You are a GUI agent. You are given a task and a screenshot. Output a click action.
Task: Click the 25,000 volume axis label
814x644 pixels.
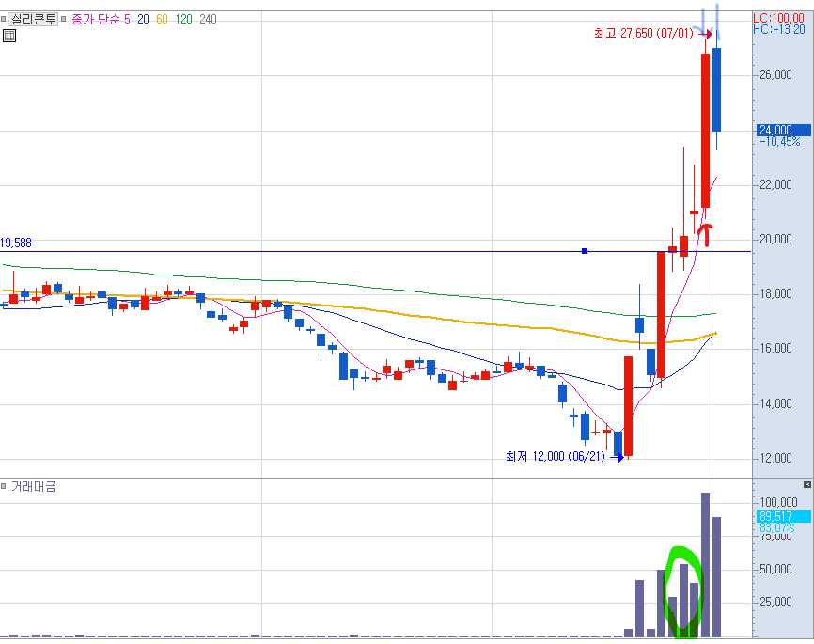[775, 602]
